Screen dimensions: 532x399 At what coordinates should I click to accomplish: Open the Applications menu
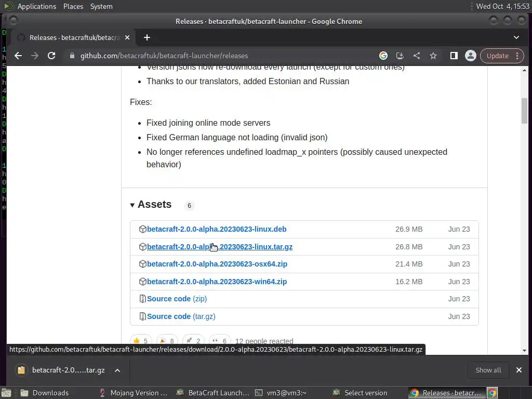click(37, 6)
